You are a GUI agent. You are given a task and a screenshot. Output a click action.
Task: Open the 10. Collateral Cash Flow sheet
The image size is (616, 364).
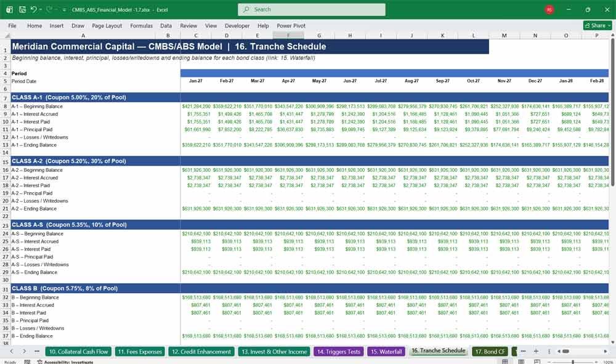point(79,352)
